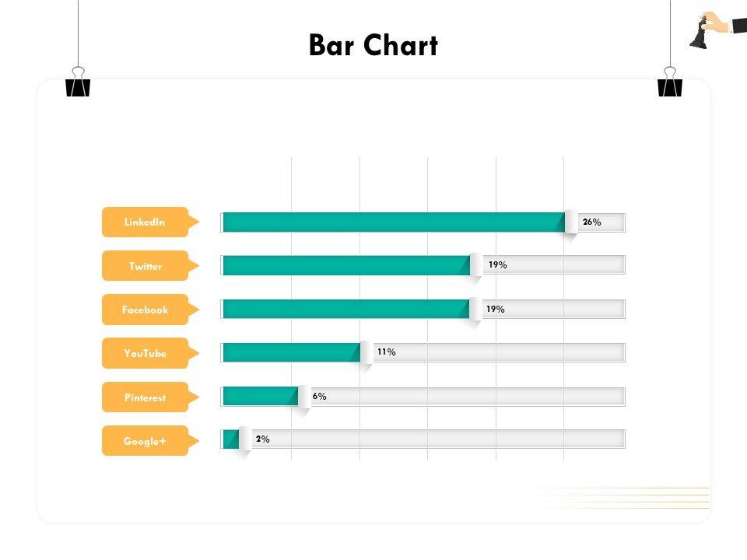Select the LinkedIn label tag
The image size is (747, 560).
145,222
